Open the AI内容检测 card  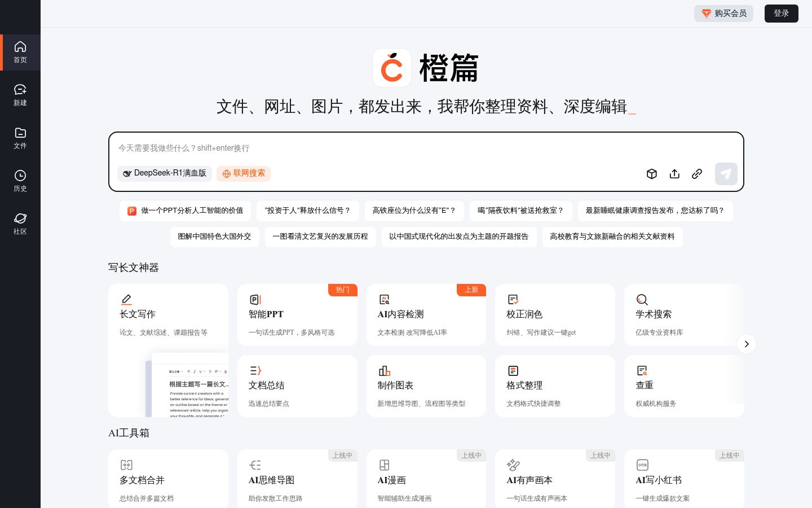pyautogui.click(x=426, y=315)
